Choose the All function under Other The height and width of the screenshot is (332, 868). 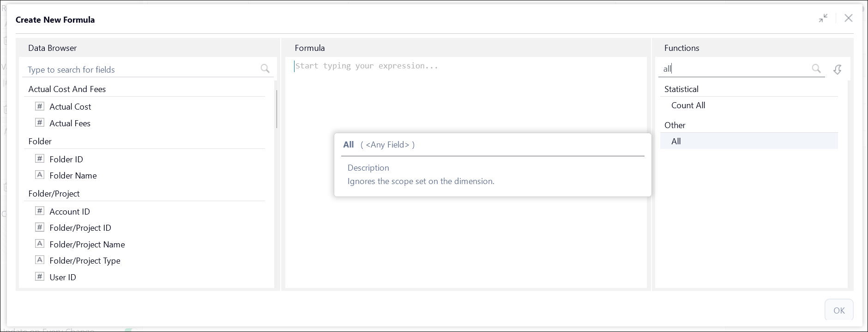749,141
